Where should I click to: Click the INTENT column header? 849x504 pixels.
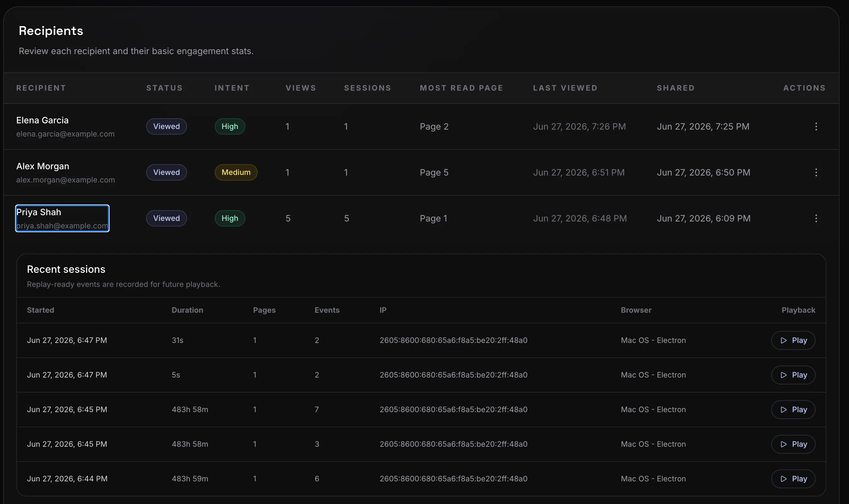coord(232,88)
